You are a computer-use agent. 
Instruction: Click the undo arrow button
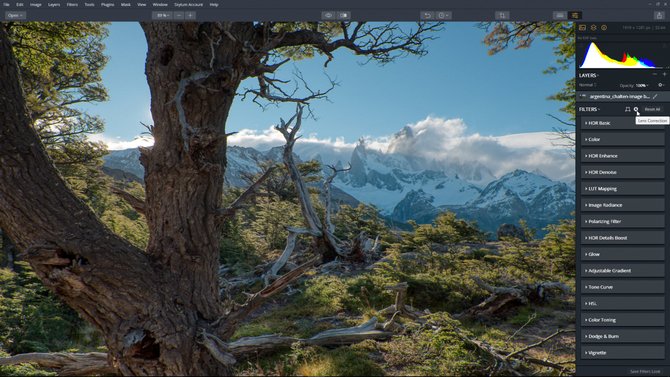tap(427, 15)
